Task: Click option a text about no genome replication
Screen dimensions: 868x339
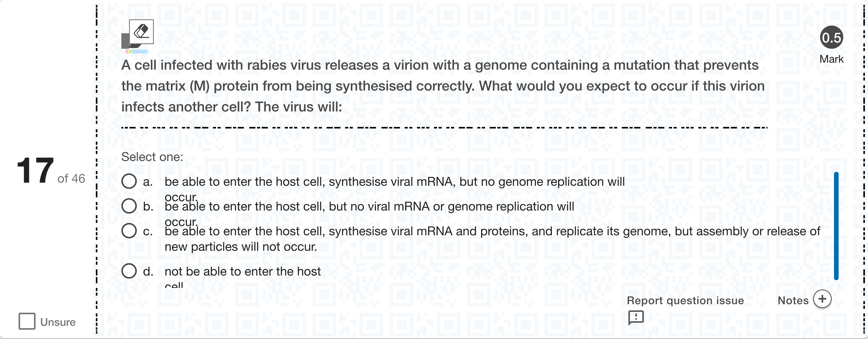Action: (394, 182)
